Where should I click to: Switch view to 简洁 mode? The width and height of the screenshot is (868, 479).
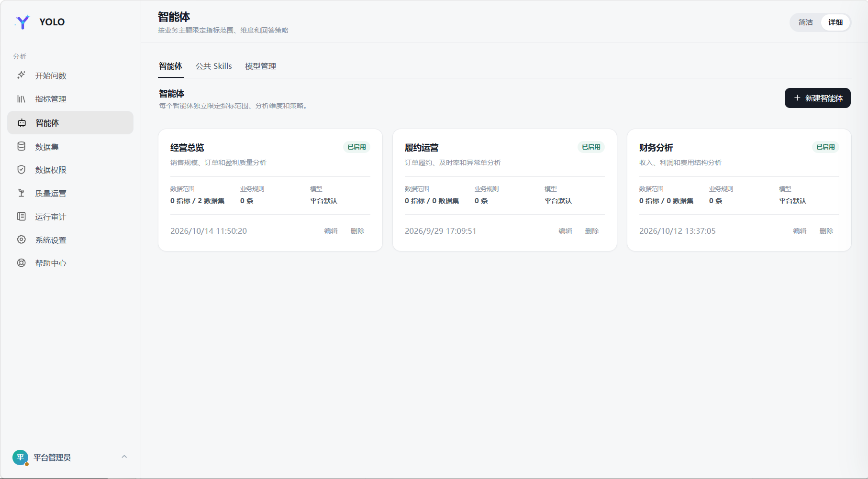coord(805,22)
